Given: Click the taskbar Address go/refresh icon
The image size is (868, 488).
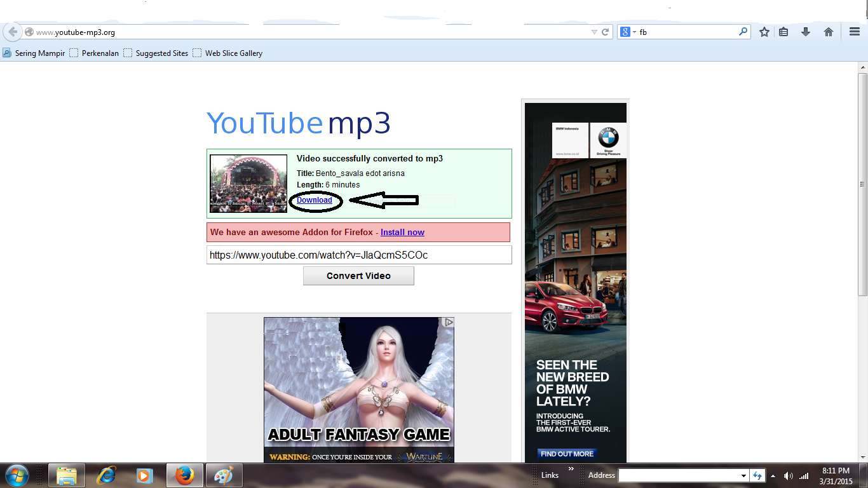Looking at the screenshot, I should [757, 475].
